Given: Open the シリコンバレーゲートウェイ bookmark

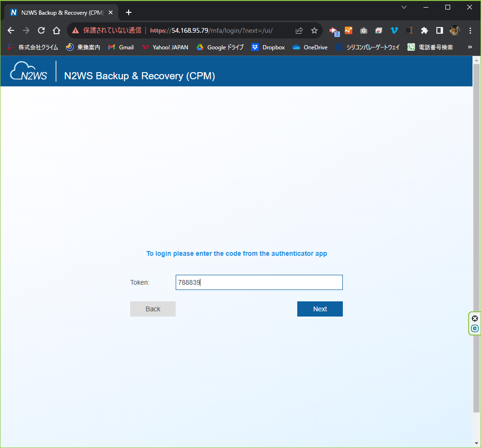Looking at the screenshot, I should pos(368,47).
